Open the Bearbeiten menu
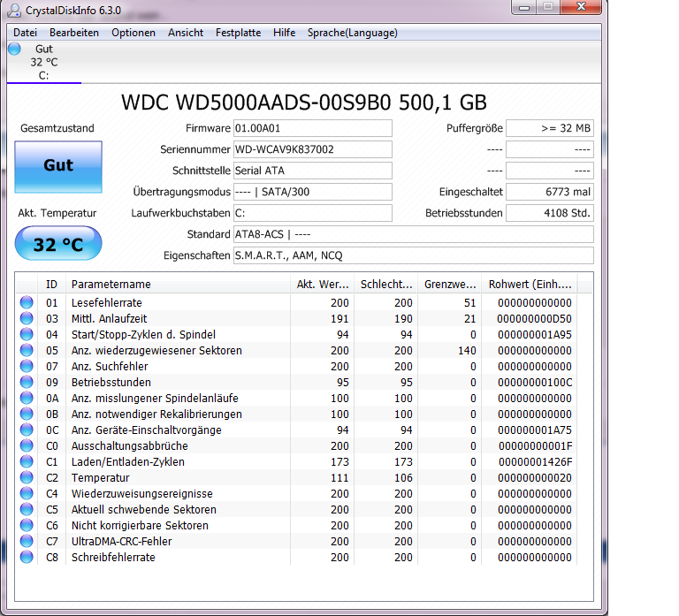Viewport: 679px width, 616px height. pyautogui.click(x=74, y=33)
